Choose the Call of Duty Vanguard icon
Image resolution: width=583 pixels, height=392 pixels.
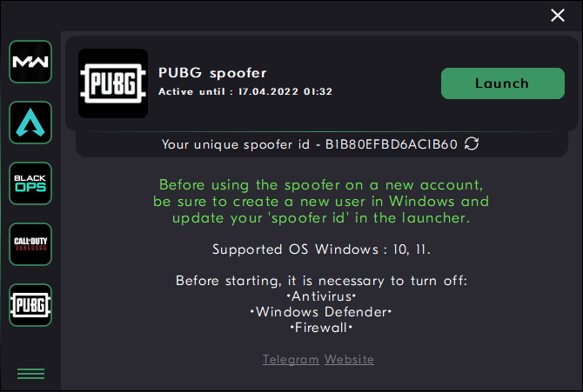[30, 244]
